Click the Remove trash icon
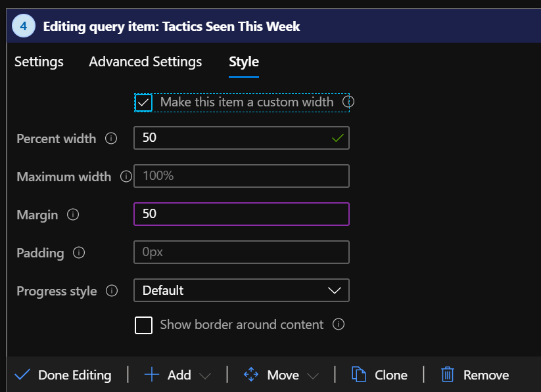The height and width of the screenshot is (392, 541). tap(448, 375)
